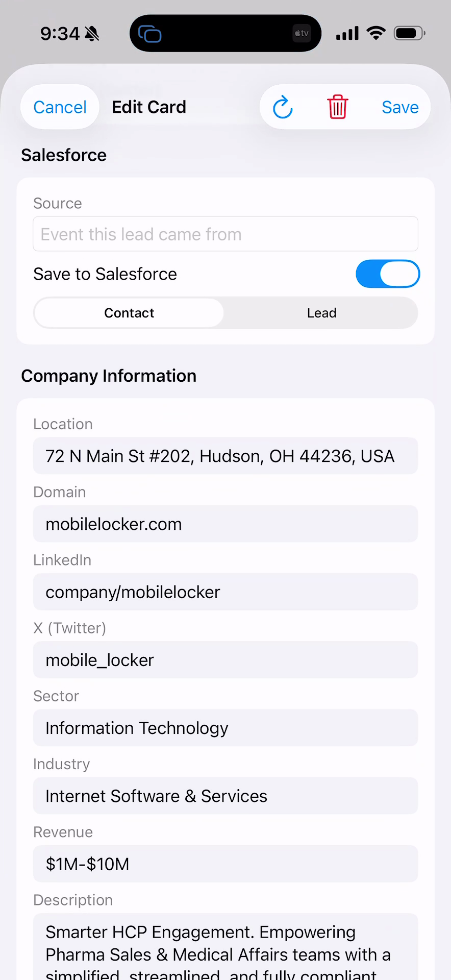Tap the screen mirroring icon in Dynamic Island
451x980 pixels.
click(149, 34)
